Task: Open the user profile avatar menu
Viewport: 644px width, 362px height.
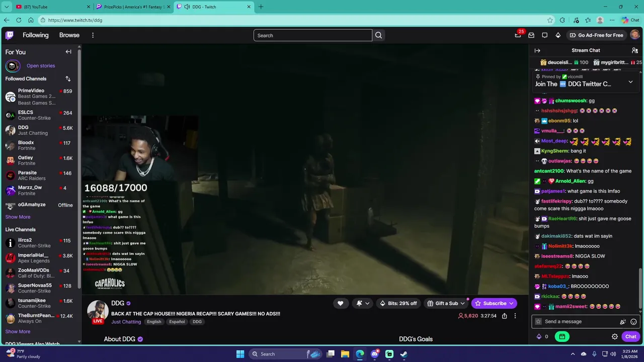Action: click(635, 35)
